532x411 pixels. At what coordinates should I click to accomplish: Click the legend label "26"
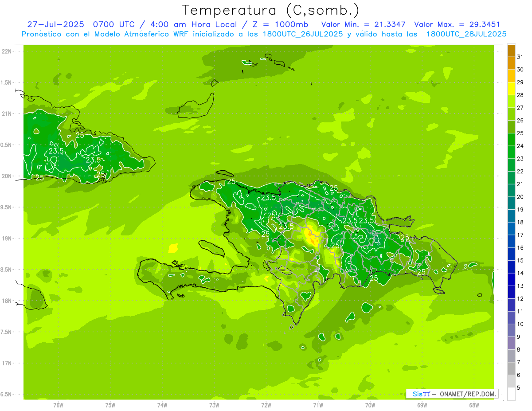[520, 121]
